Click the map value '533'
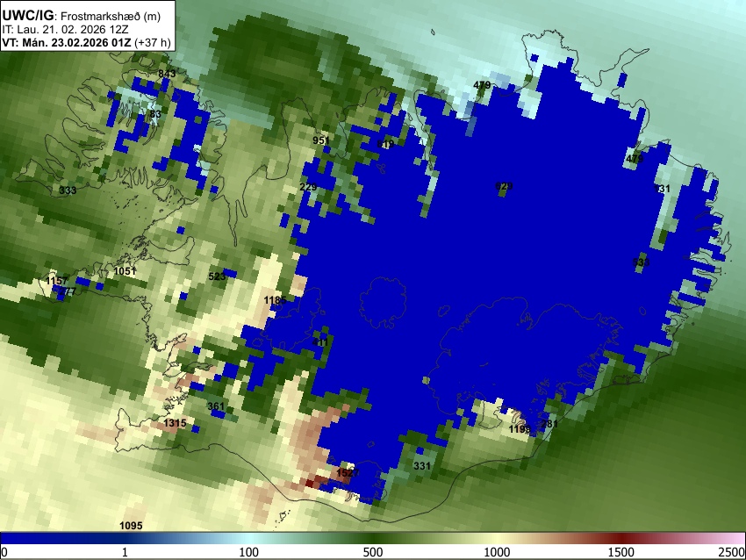The width and height of the screenshot is (746, 560). point(641,262)
